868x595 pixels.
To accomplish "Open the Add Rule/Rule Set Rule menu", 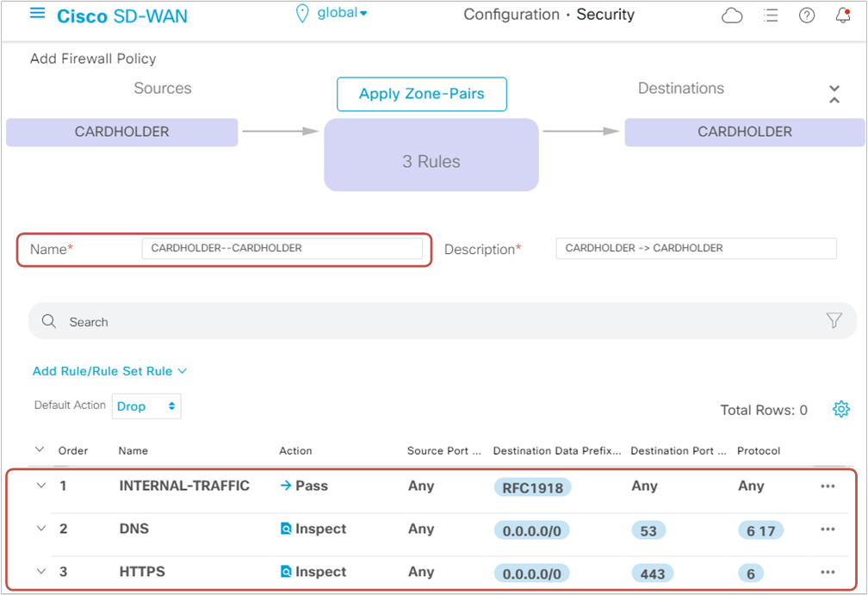I will [109, 370].
